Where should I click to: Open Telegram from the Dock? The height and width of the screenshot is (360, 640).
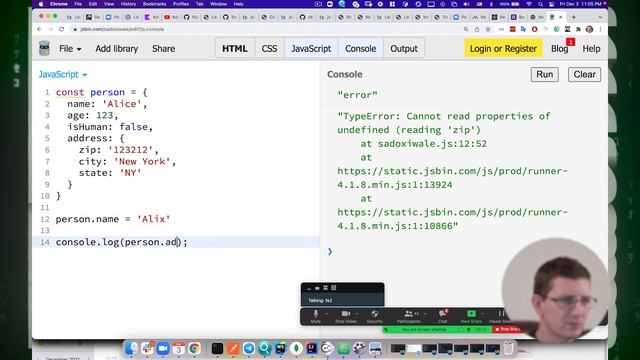coord(249,348)
